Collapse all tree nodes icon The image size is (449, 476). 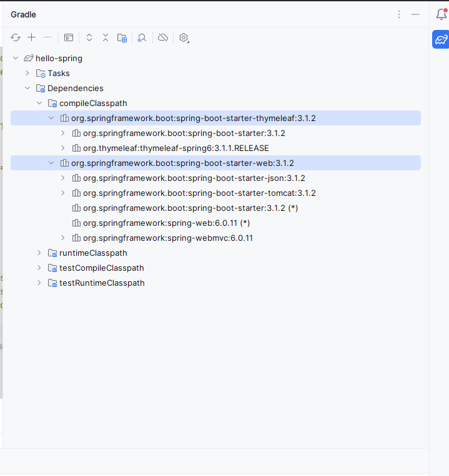click(x=106, y=37)
